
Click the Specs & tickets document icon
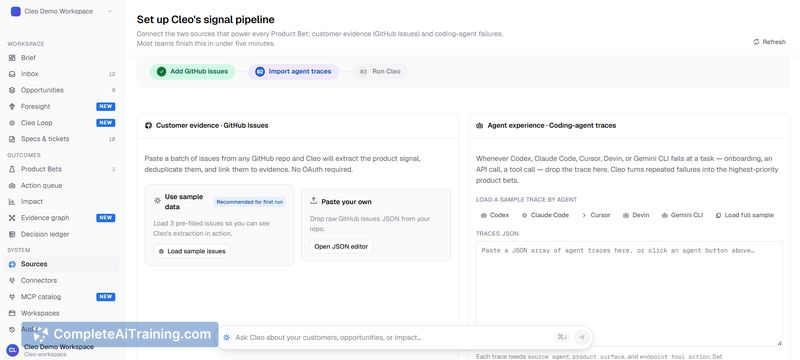12,139
